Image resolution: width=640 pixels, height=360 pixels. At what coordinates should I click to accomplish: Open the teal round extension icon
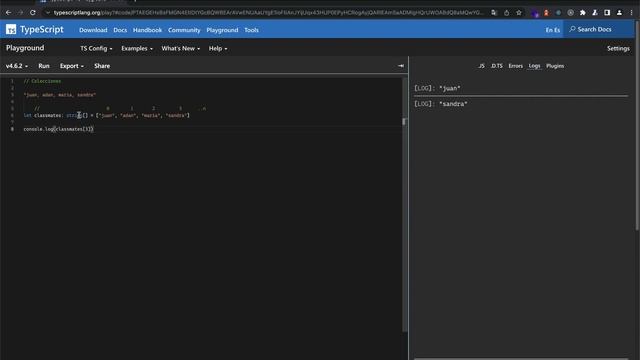(558, 13)
